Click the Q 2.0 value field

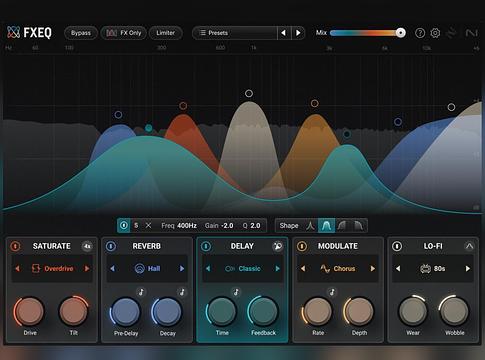[x=251, y=226]
